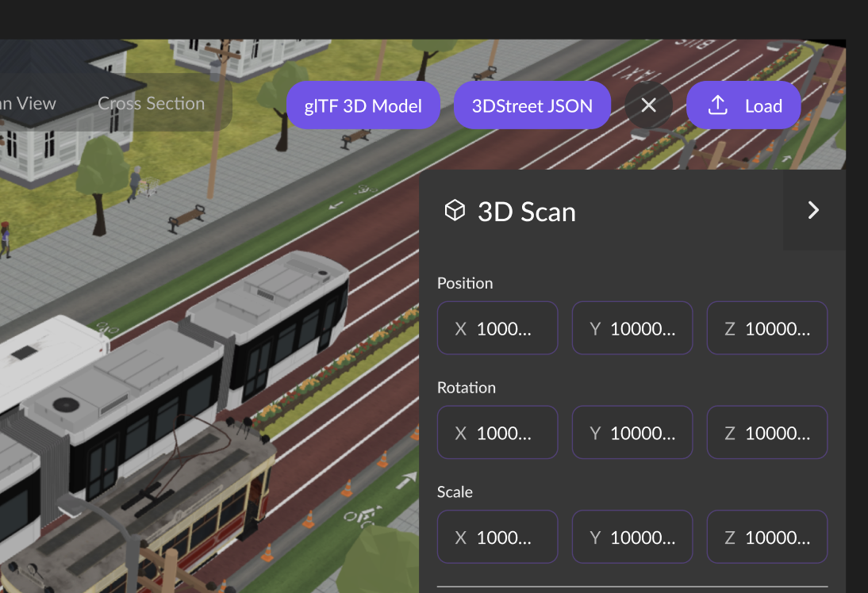This screenshot has width=868, height=593.
Task: Edit the Position Y value field
Action: coord(632,327)
